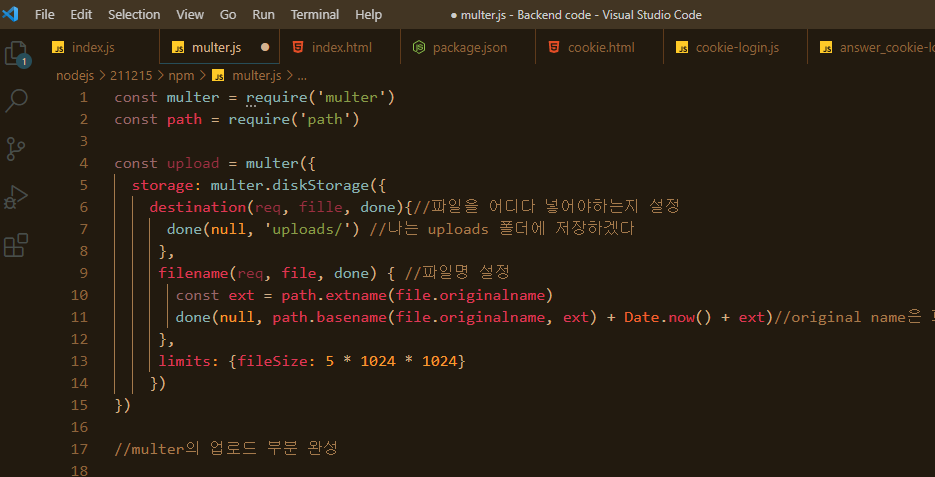Open the Extensions view
This screenshot has height=477, width=935.
pyautogui.click(x=16, y=245)
